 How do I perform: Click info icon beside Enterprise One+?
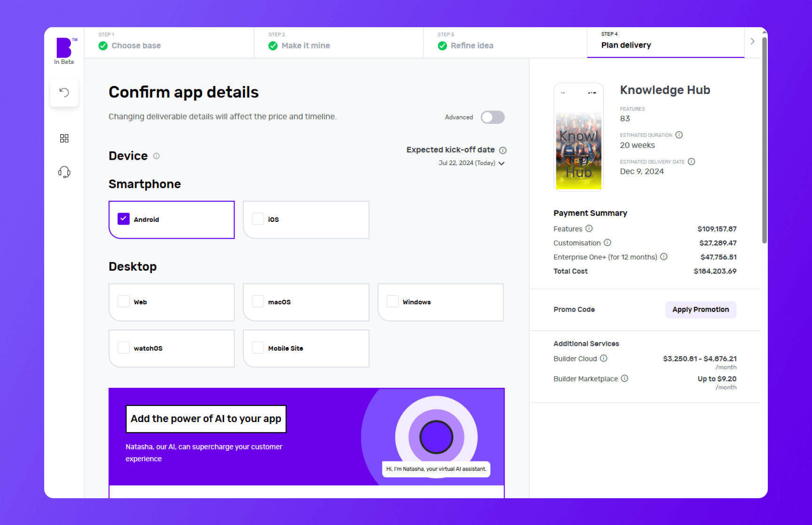click(664, 257)
